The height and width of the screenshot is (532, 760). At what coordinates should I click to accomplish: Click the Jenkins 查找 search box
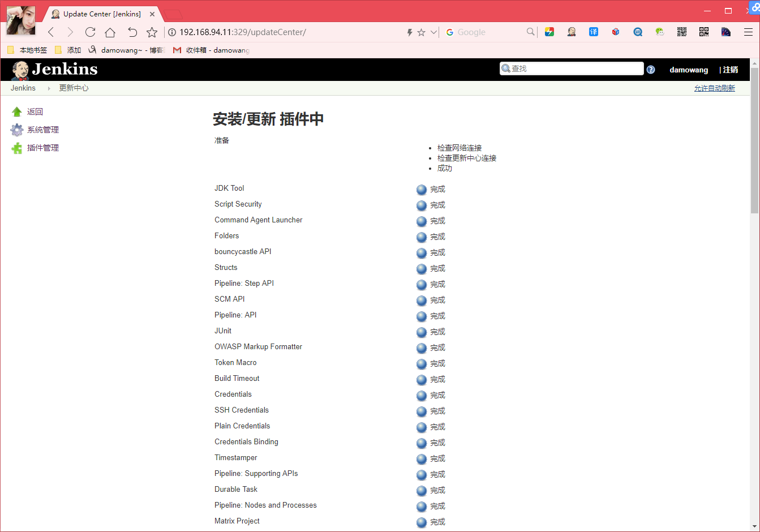coord(572,68)
